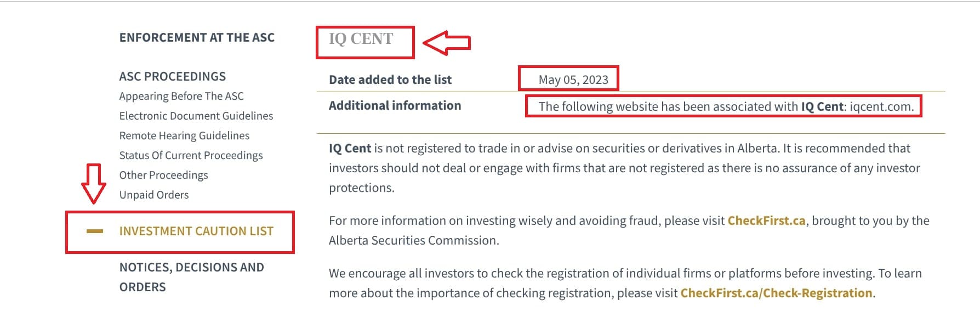Click the May 05, 2023 date value
Image resolution: width=980 pixels, height=317 pixels.
coord(573,80)
